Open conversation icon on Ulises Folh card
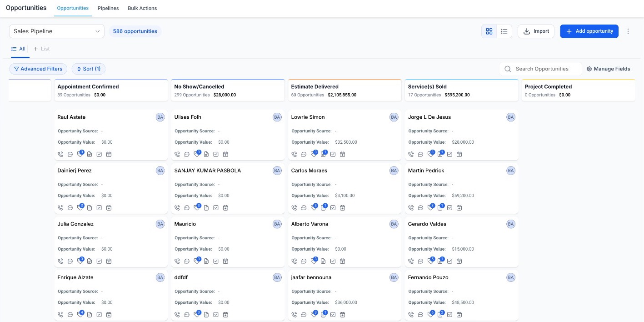This screenshot has width=644, height=322. coord(187,154)
